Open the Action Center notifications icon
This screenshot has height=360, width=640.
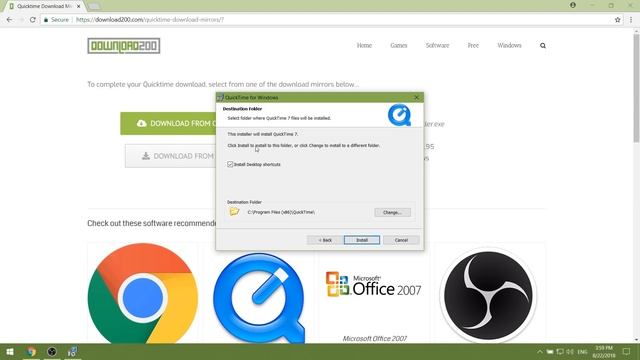click(x=627, y=351)
